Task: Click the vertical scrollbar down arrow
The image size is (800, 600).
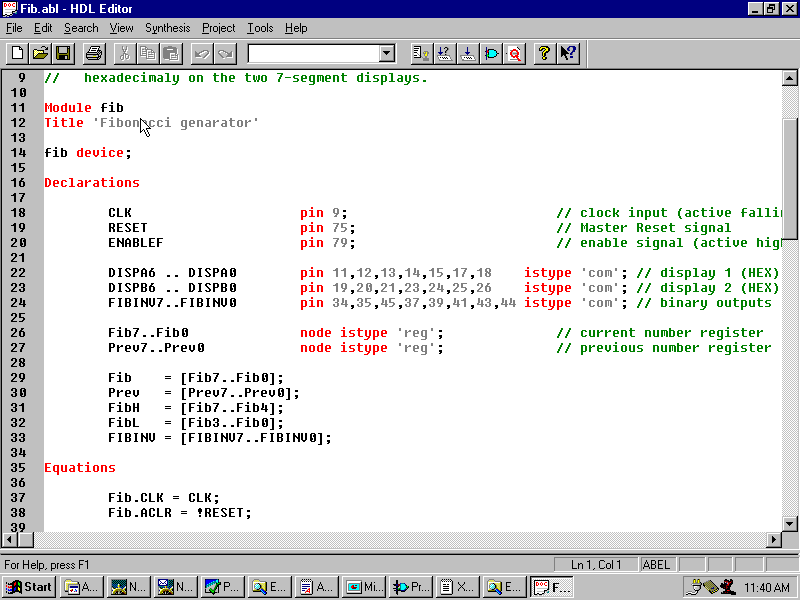Action: coord(790,523)
